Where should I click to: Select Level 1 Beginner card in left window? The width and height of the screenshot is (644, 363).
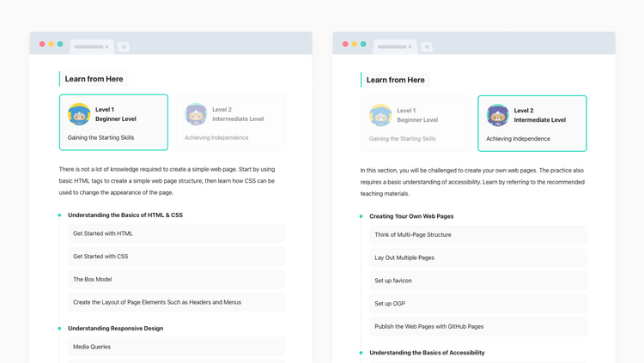tap(113, 123)
